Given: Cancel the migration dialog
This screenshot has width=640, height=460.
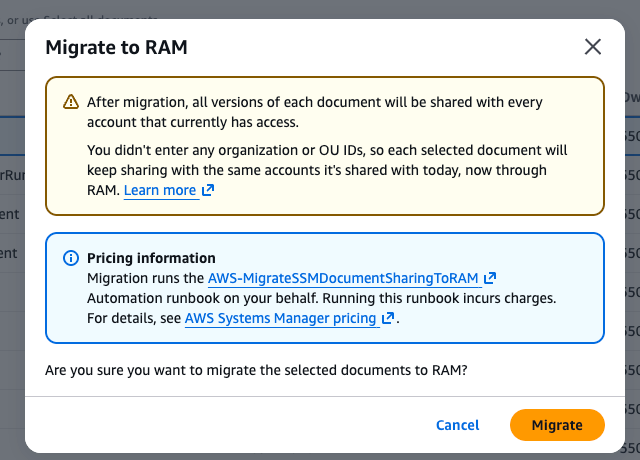Looking at the screenshot, I should tap(458, 425).
